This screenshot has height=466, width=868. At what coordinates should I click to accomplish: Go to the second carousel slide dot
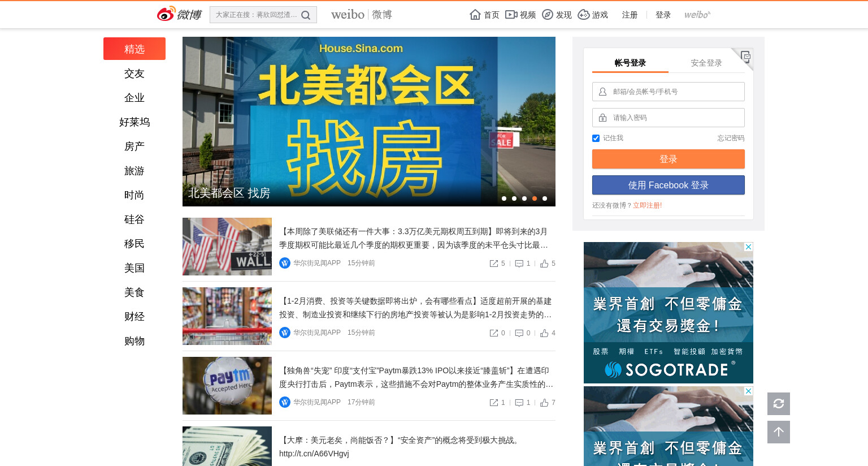click(x=514, y=199)
